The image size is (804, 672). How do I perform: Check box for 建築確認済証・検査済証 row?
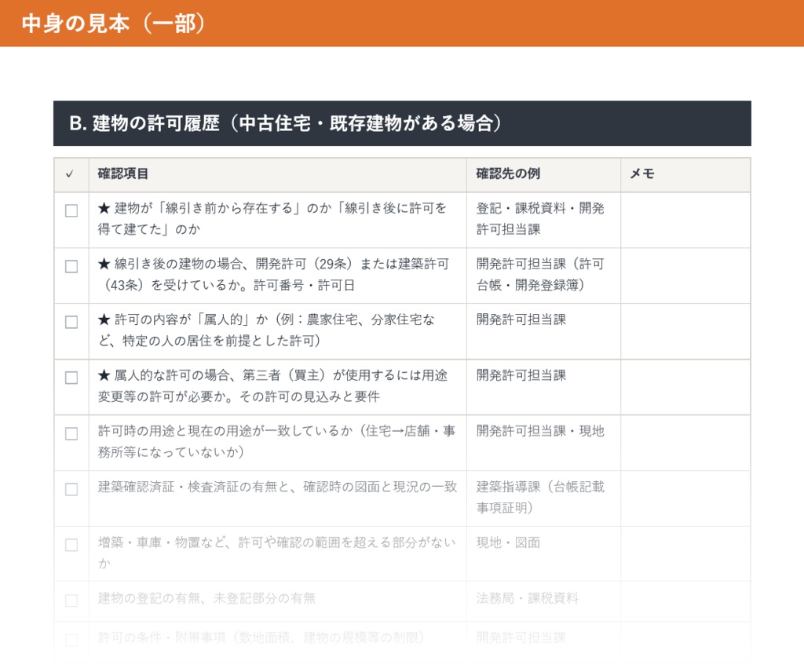coord(71,489)
